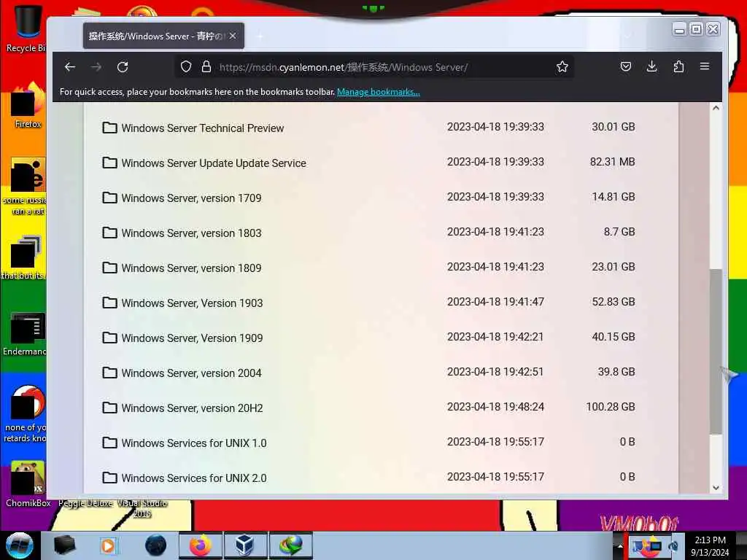Open Windows Server, version 20H2 folder
This screenshot has height=560, width=747.
(192, 408)
